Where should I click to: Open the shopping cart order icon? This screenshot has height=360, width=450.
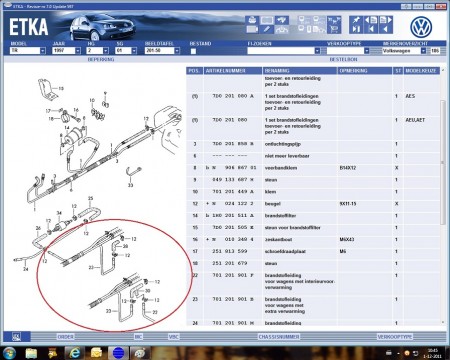click(x=334, y=29)
